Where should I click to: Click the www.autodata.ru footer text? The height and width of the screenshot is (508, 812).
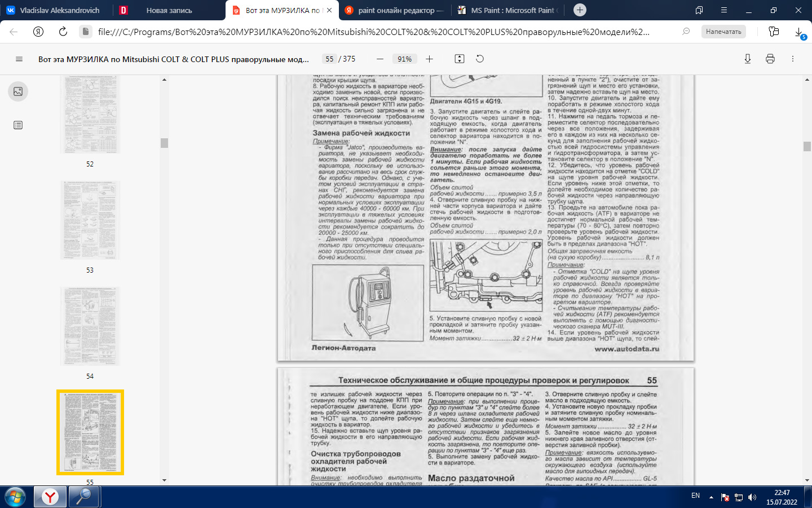pyautogui.click(x=626, y=349)
